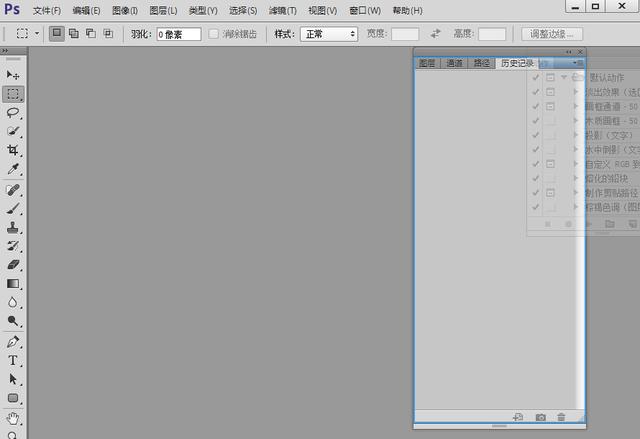The height and width of the screenshot is (439, 640).
Task: Select the Path Selection tool
Action: (13, 379)
